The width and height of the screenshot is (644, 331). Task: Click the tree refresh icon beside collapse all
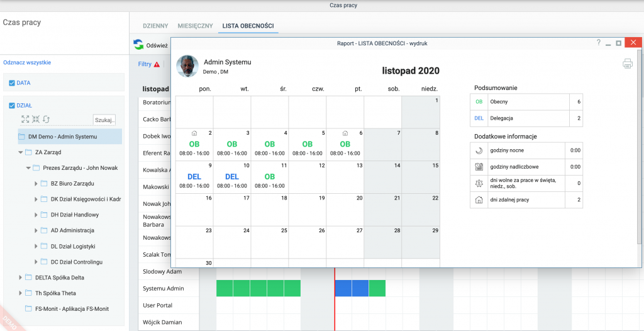point(46,119)
